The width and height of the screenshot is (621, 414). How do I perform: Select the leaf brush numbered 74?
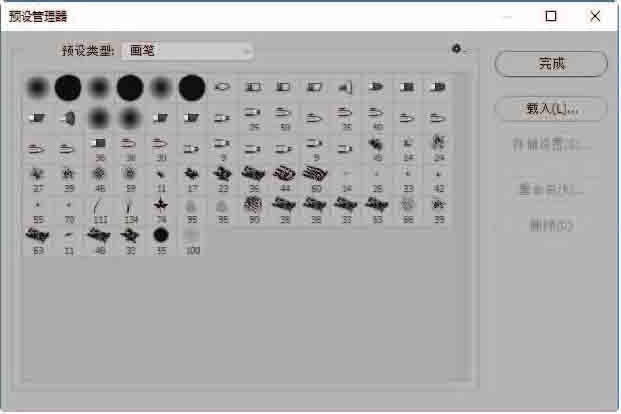[x=161, y=211]
